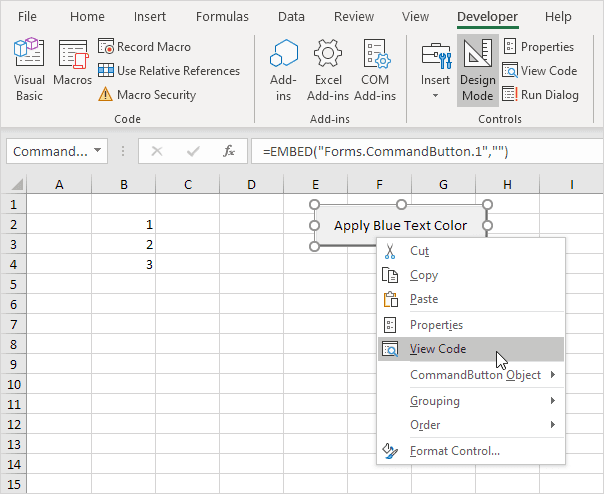Expand the Insert controls dropdown
The image size is (604, 494).
435,95
